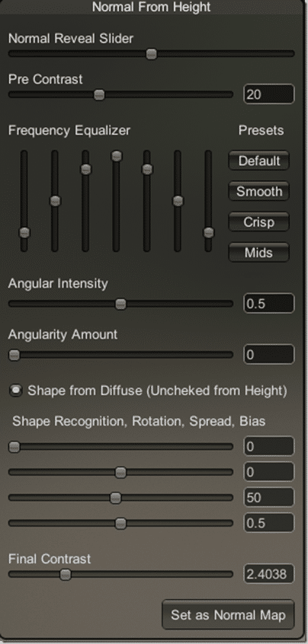Select the Crisp preset
The width and height of the screenshot is (308, 644).
pyautogui.click(x=258, y=222)
